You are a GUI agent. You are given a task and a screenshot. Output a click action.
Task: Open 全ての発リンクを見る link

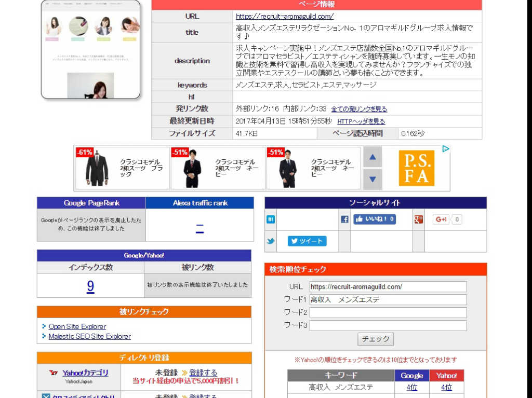pyautogui.click(x=359, y=109)
